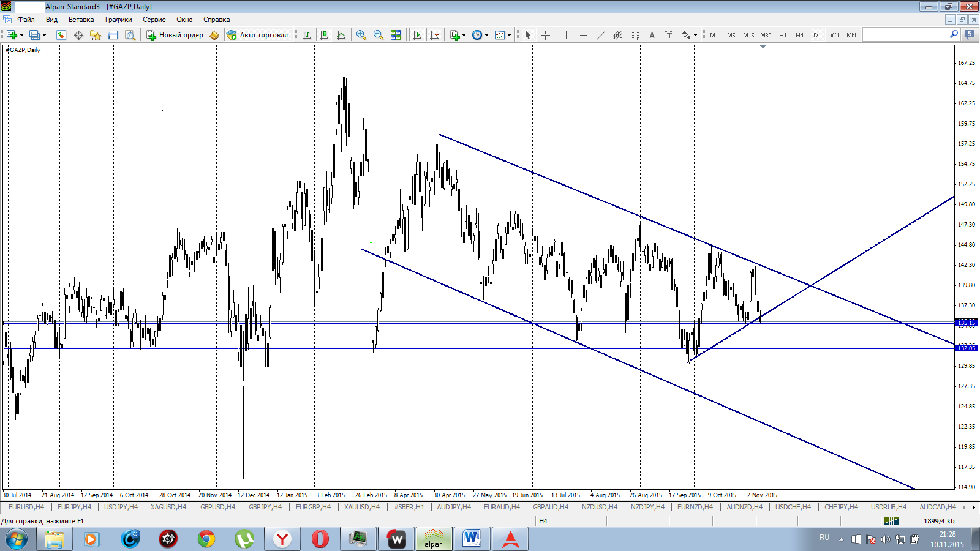Select the text tool A
The height and width of the screenshot is (551, 980).
[x=652, y=35]
